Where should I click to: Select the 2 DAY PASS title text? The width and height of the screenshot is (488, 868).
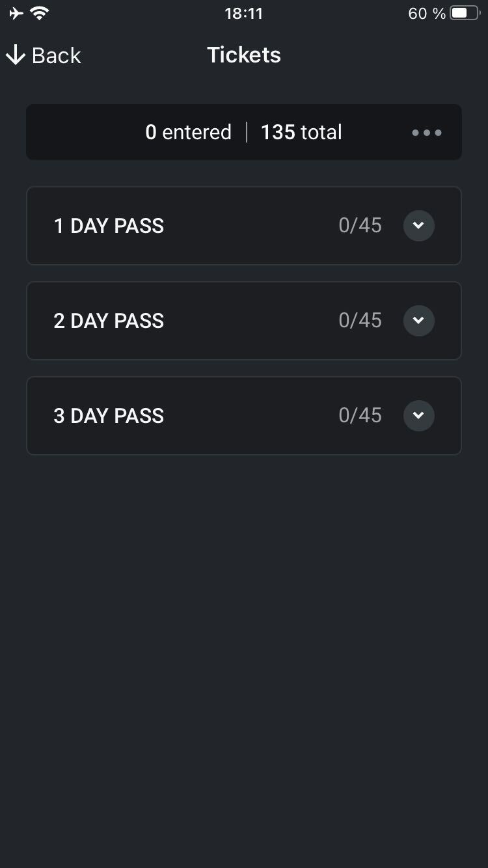click(109, 321)
